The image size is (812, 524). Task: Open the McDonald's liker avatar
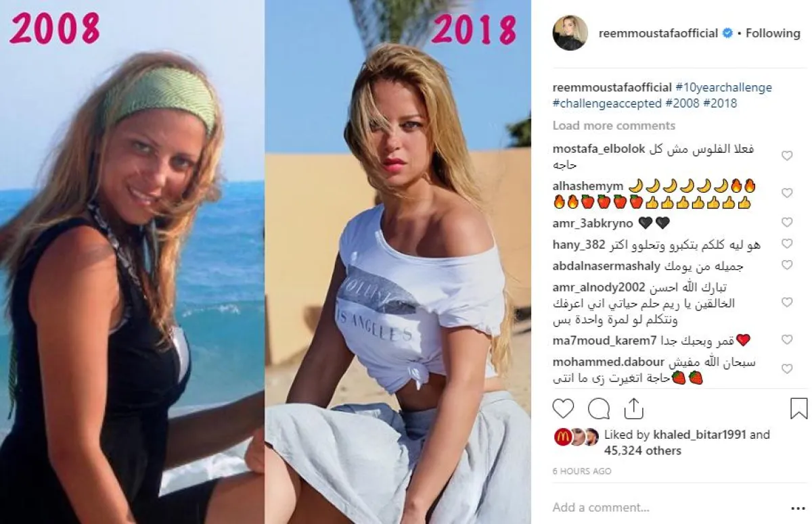[x=562, y=437]
